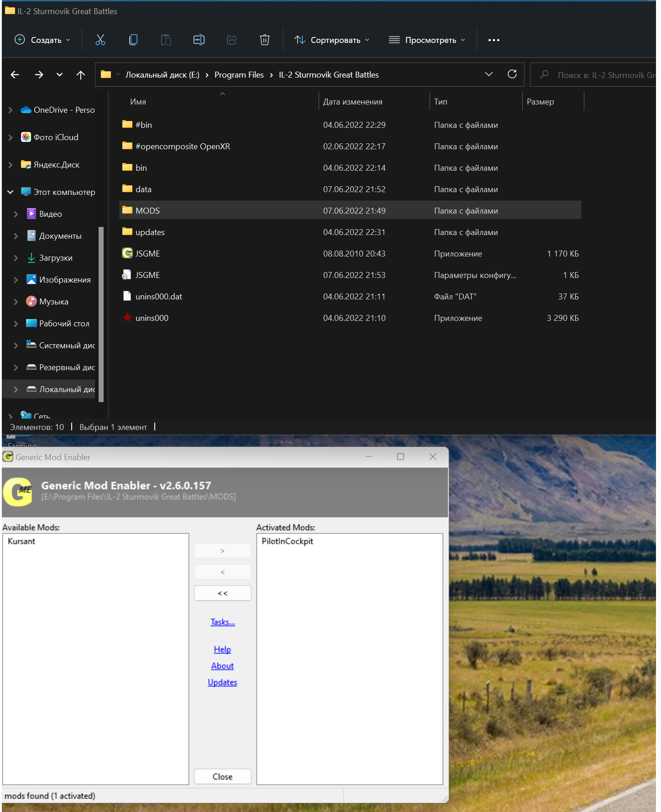Click the Copy icon in Explorer toolbar

coord(133,40)
